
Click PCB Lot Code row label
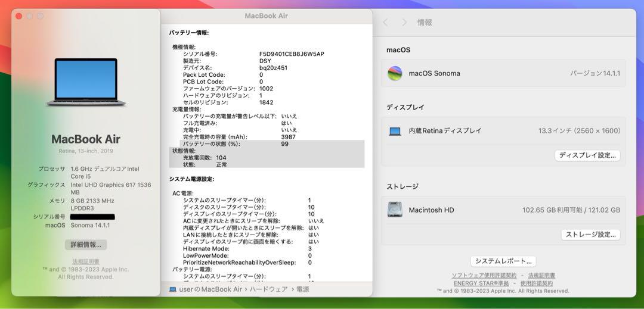click(x=204, y=82)
